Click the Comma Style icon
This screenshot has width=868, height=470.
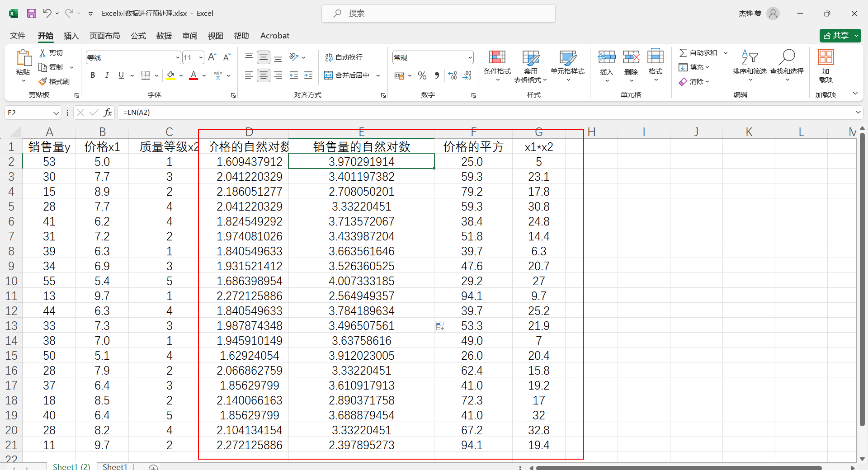[x=437, y=75]
